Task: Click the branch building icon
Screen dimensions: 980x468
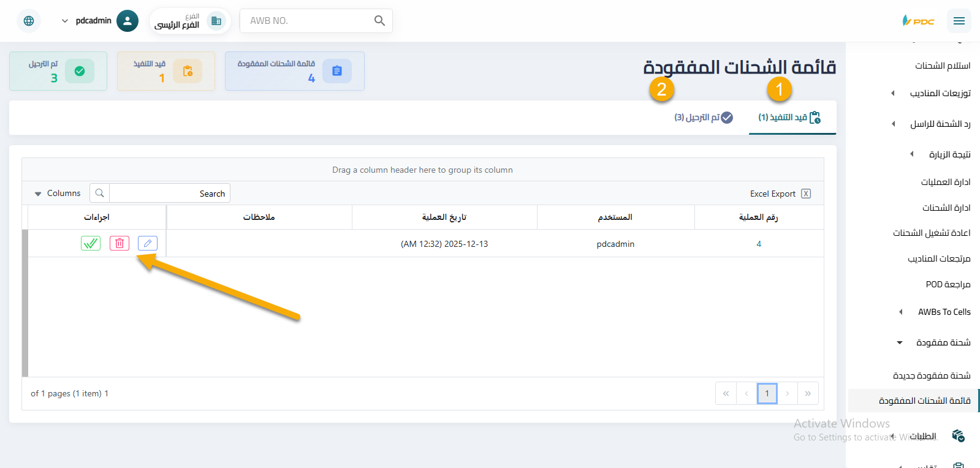Action: [x=216, y=21]
